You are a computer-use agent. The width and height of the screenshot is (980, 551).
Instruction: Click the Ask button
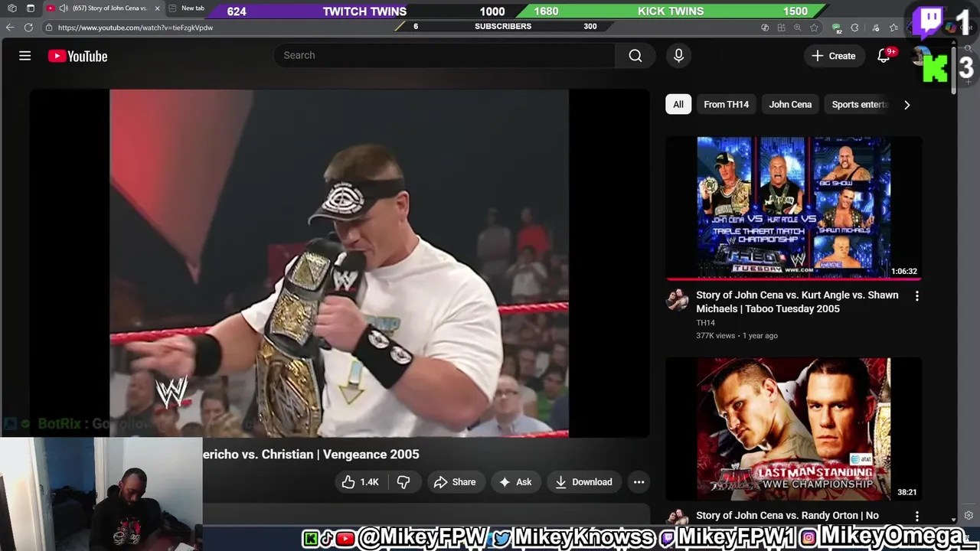click(514, 482)
